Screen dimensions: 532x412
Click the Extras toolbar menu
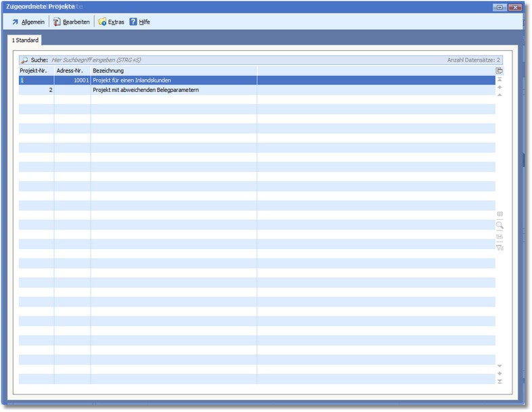tap(112, 22)
